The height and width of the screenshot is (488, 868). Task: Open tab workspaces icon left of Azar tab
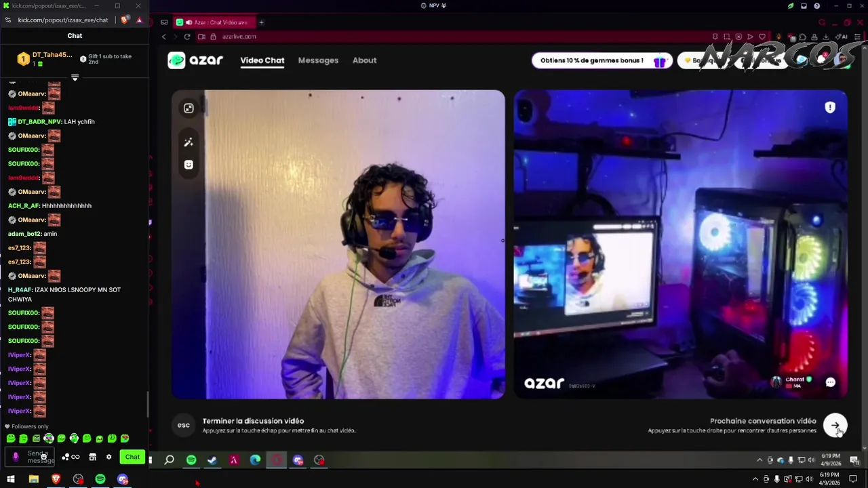click(x=164, y=22)
